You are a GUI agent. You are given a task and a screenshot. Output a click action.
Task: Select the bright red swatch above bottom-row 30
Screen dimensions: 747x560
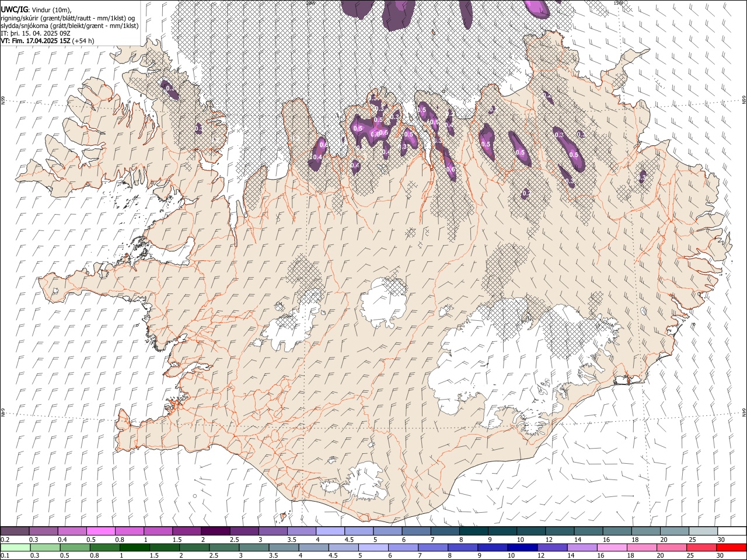[x=731, y=548]
